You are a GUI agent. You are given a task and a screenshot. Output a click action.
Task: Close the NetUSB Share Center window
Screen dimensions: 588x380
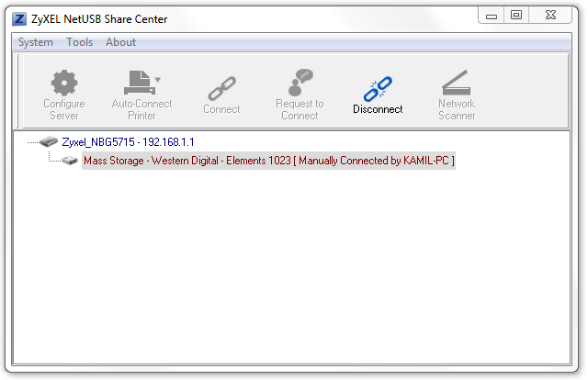550,15
